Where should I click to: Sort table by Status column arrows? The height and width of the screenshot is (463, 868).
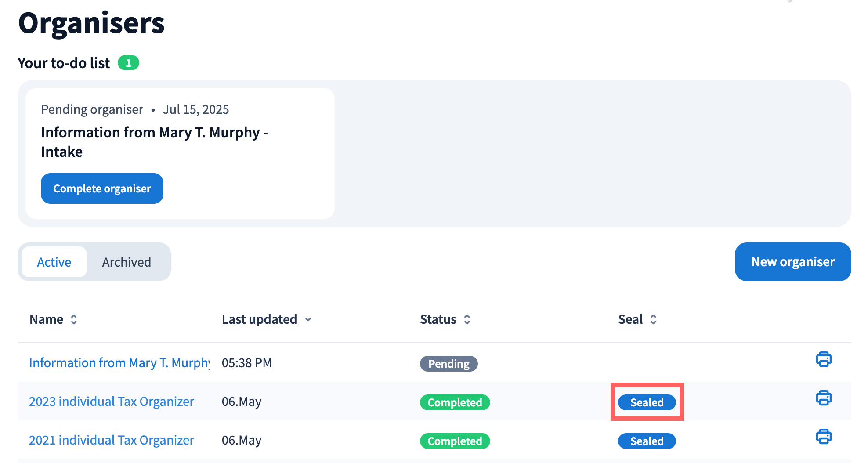467,319
